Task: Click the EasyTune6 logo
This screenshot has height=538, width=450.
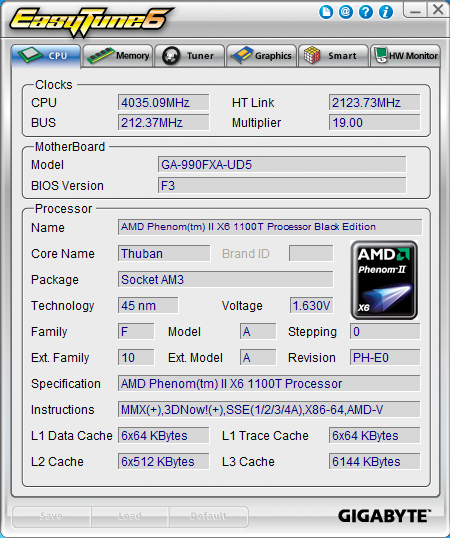Action: [90, 21]
